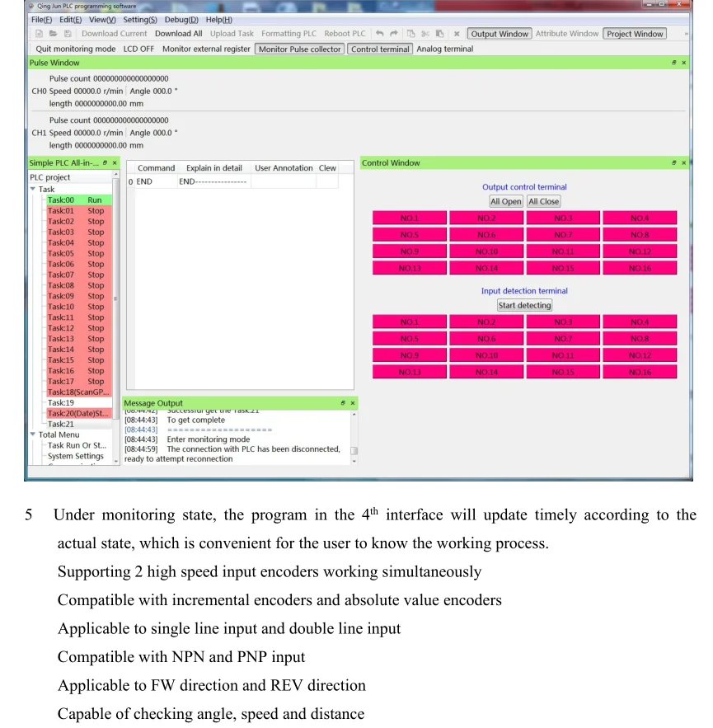Toggle the Control terminal toolbar button
Image resolution: width=713 pixels, height=728 pixels.
pyautogui.click(x=380, y=49)
